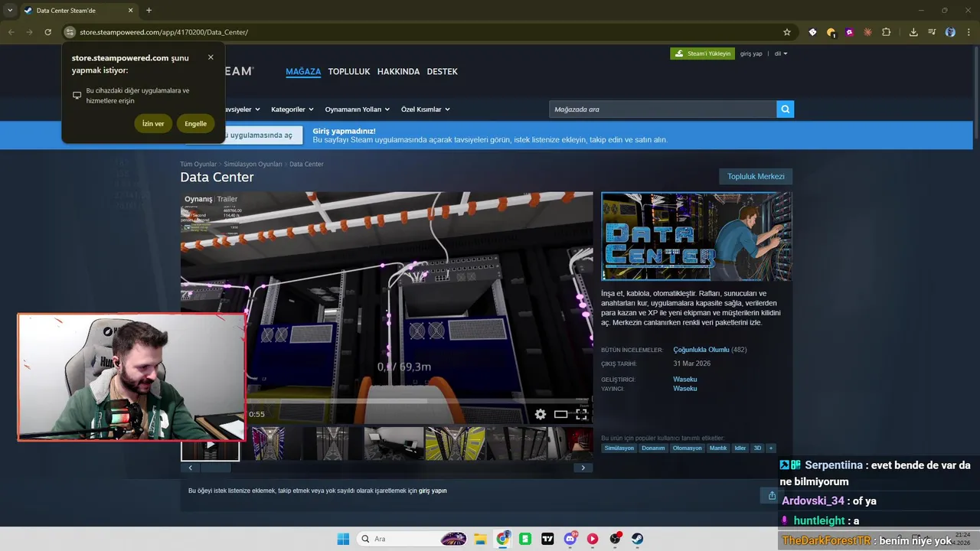This screenshot has height=551, width=980.
Task: Open the tab search dropdown arrow
Action: tap(9, 10)
